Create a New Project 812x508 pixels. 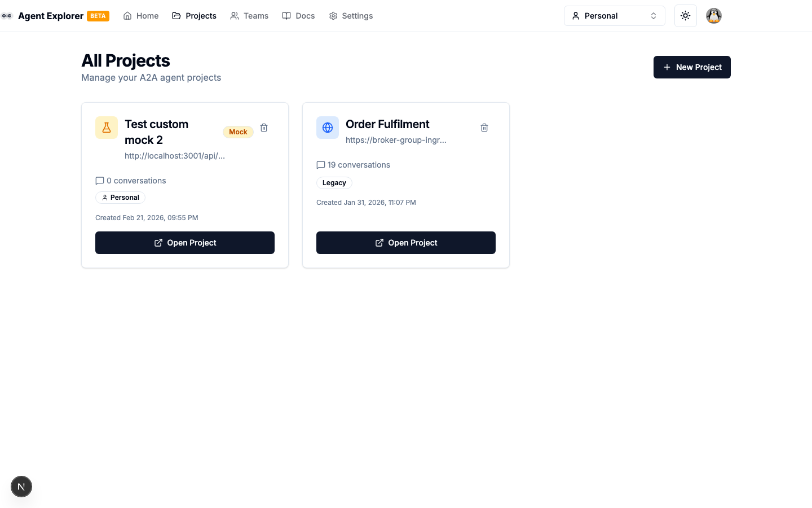click(692, 67)
